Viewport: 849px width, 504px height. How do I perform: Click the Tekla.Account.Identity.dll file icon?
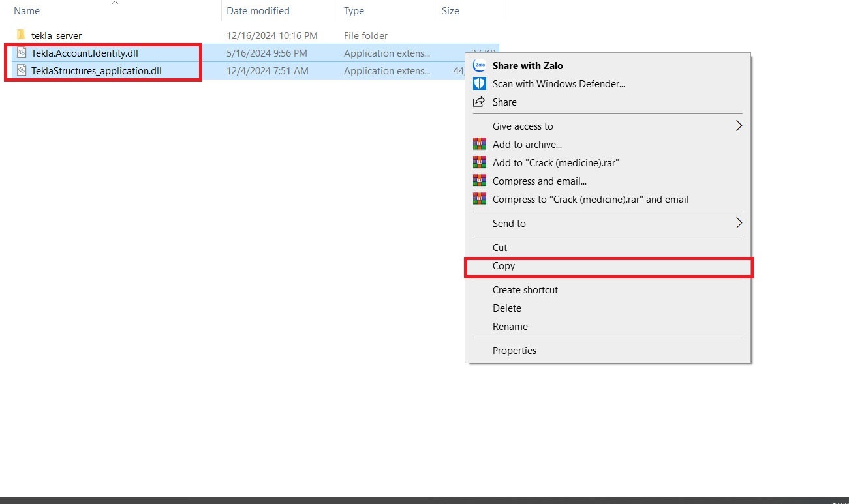(x=22, y=53)
